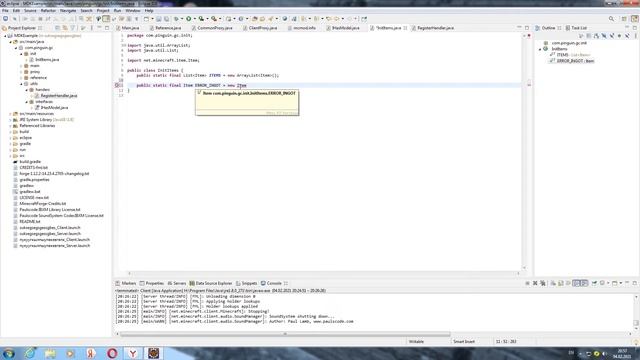This screenshot has width=640, height=360.
Task: Click code line declaring ERROR_INGOT
Action: (x=191, y=85)
